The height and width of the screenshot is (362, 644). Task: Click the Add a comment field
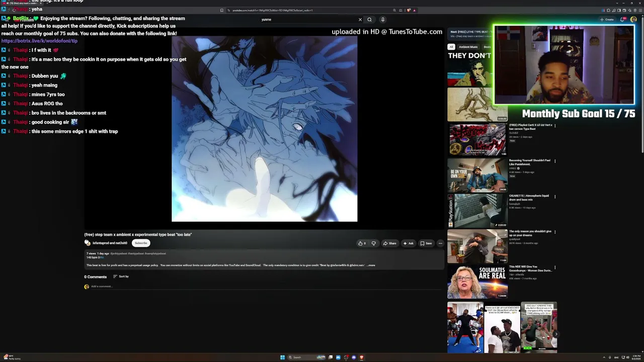tap(267, 287)
